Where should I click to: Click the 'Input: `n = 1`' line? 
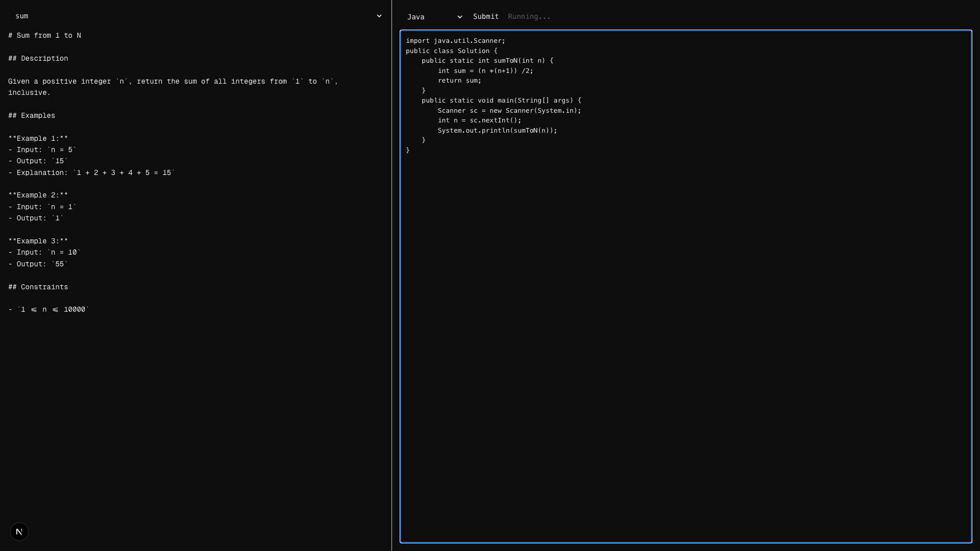click(42, 207)
